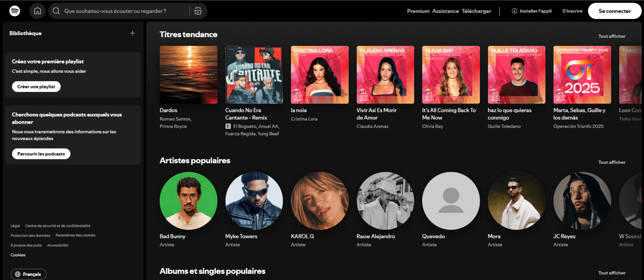Click the download icon beside Installer l'appli
Viewport: 644px width, 280px height.
pyautogui.click(x=514, y=11)
